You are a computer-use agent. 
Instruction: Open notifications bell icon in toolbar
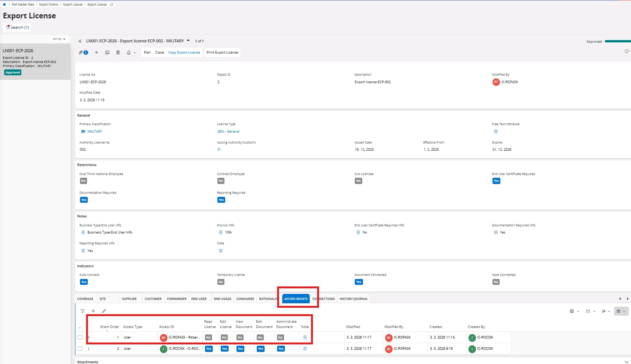click(129, 52)
